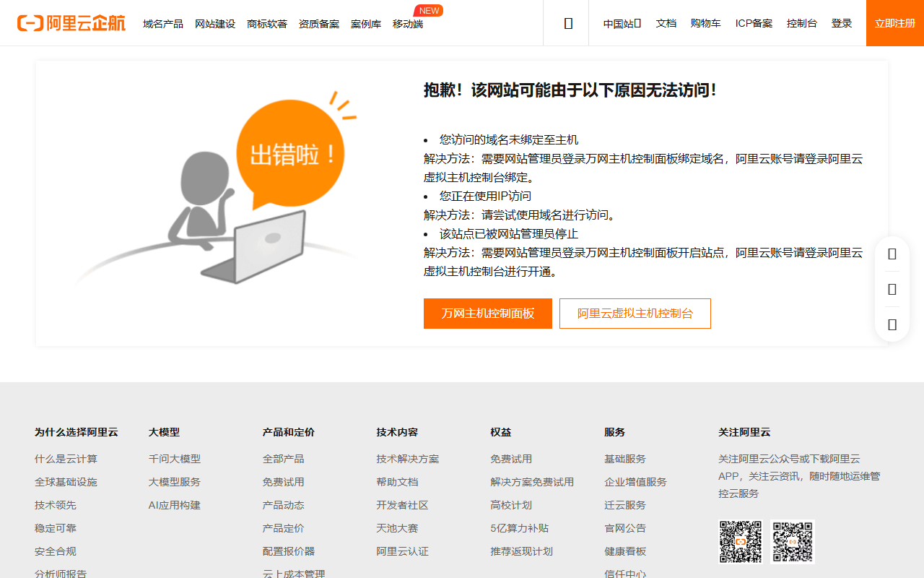
Task: Click the 为什么选择阿里云 footer heading
Action: [77, 432]
